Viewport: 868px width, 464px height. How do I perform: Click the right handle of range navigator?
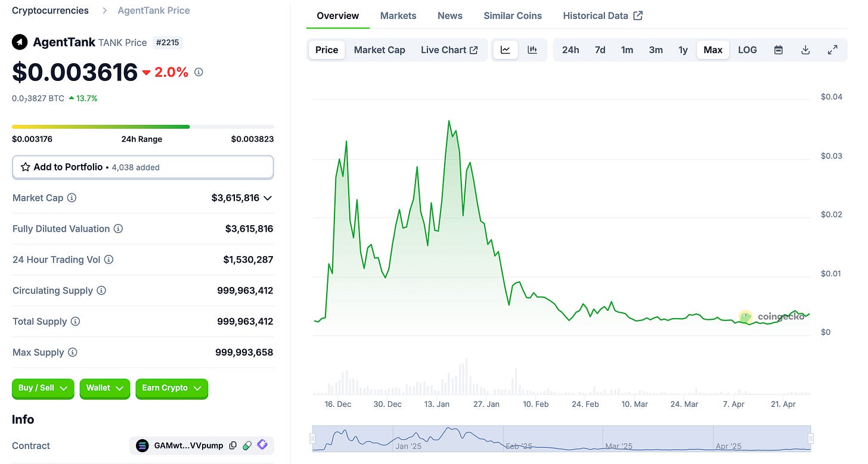[x=811, y=438]
